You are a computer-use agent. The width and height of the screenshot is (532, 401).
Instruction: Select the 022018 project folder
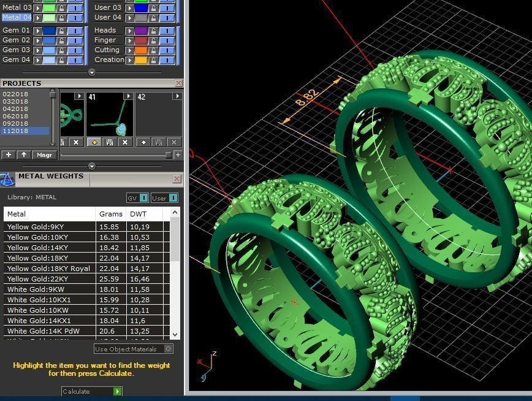[x=15, y=94]
